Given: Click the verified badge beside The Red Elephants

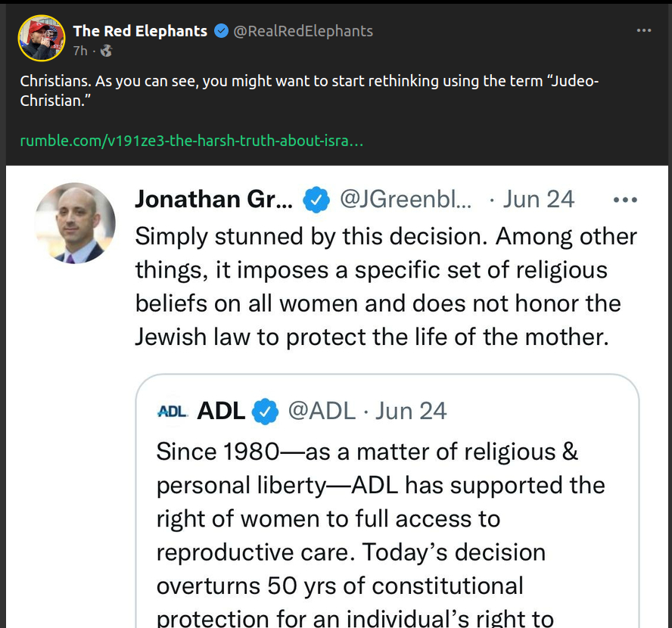Looking at the screenshot, I should 221,31.
